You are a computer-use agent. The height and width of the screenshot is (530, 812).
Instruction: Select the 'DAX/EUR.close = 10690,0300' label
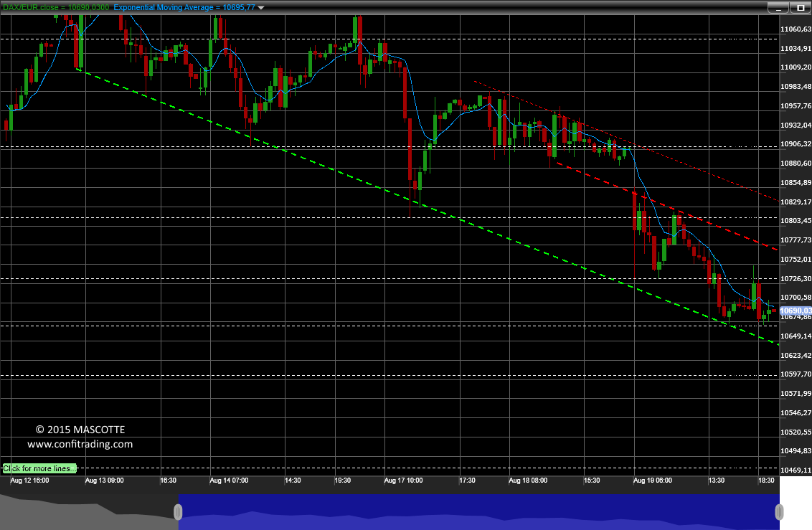pos(56,8)
